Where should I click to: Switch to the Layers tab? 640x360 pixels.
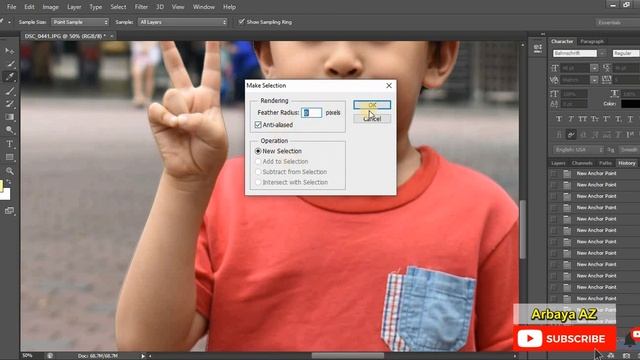point(558,163)
